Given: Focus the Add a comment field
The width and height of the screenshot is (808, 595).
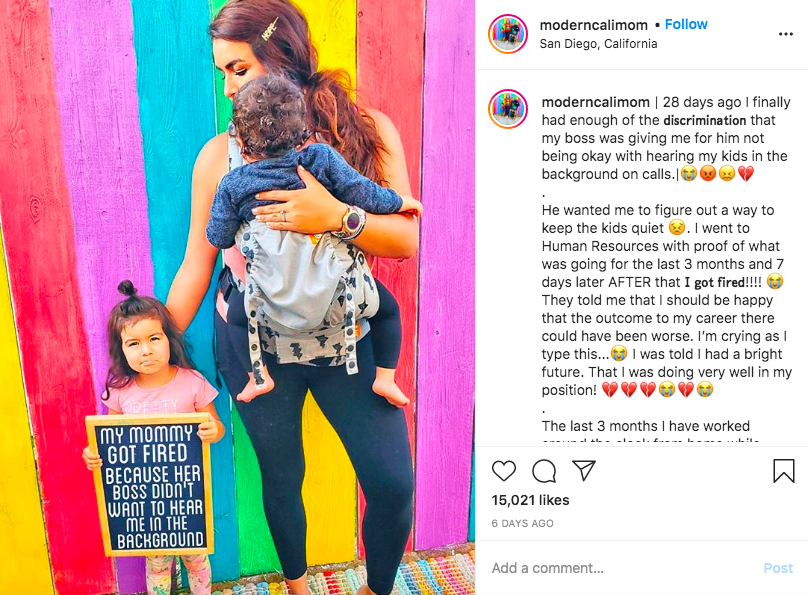Looking at the screenshot, I should [618, 568].
